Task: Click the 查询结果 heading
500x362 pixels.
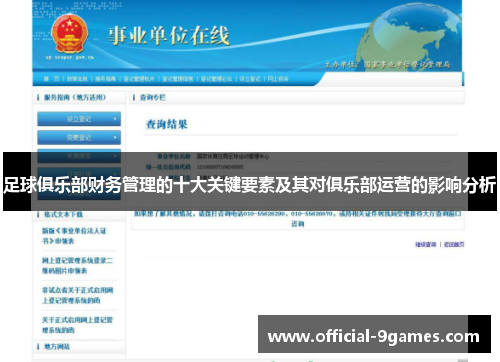Action: 167,124
